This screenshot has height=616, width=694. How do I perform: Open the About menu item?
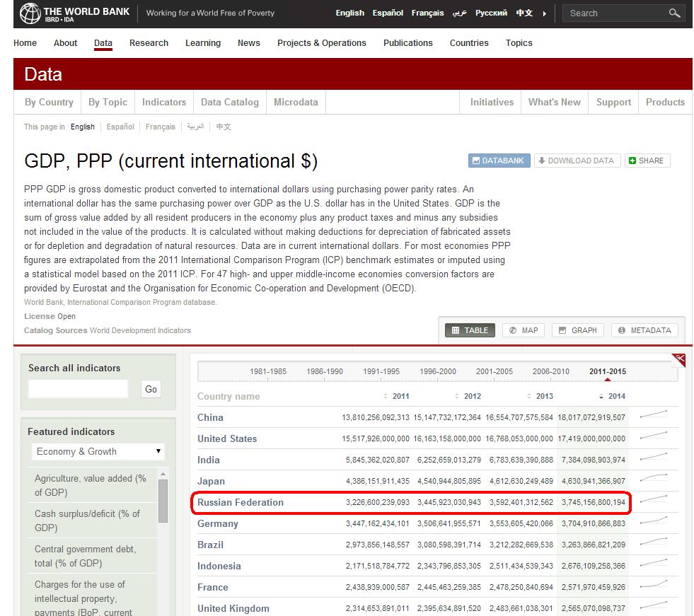point(65,43)
